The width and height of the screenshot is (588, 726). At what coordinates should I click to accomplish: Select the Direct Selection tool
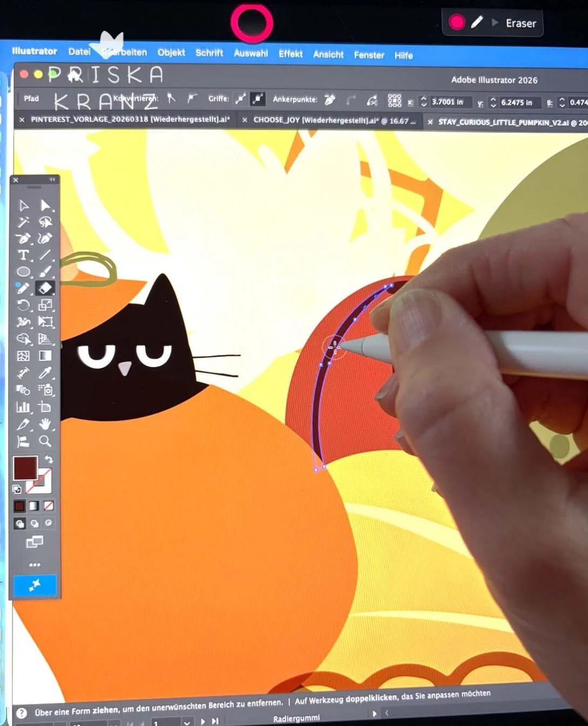(45, 205)
